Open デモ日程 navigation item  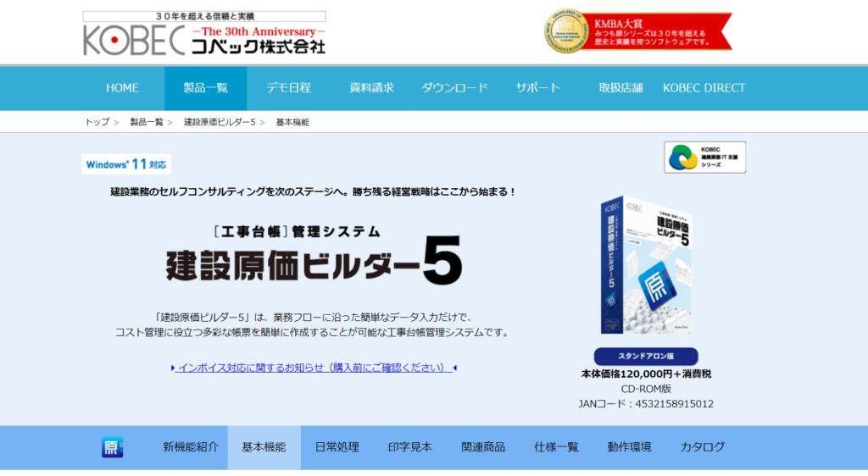tap(288, 88)
